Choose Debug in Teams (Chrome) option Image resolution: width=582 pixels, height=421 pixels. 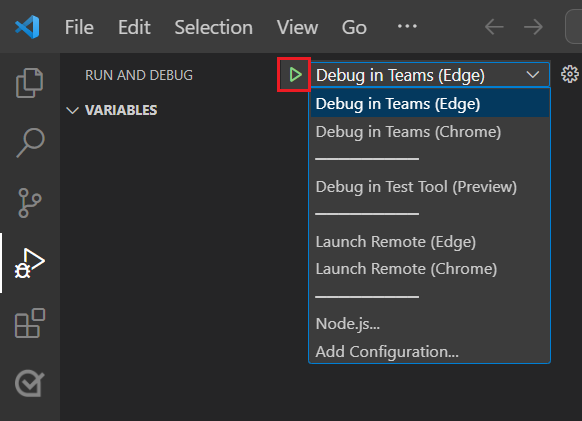point(430,132)
